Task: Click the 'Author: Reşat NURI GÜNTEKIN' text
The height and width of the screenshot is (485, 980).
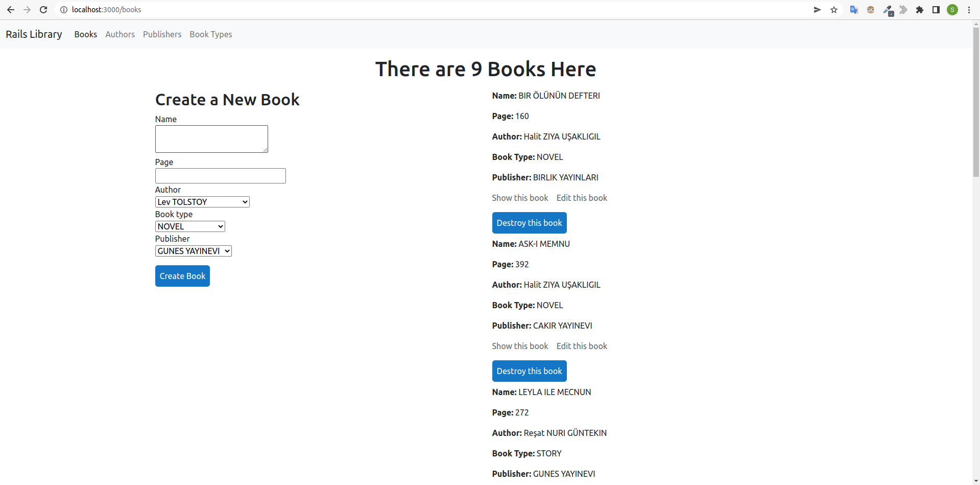Action: pyautogui.click(x=549, y=433)
